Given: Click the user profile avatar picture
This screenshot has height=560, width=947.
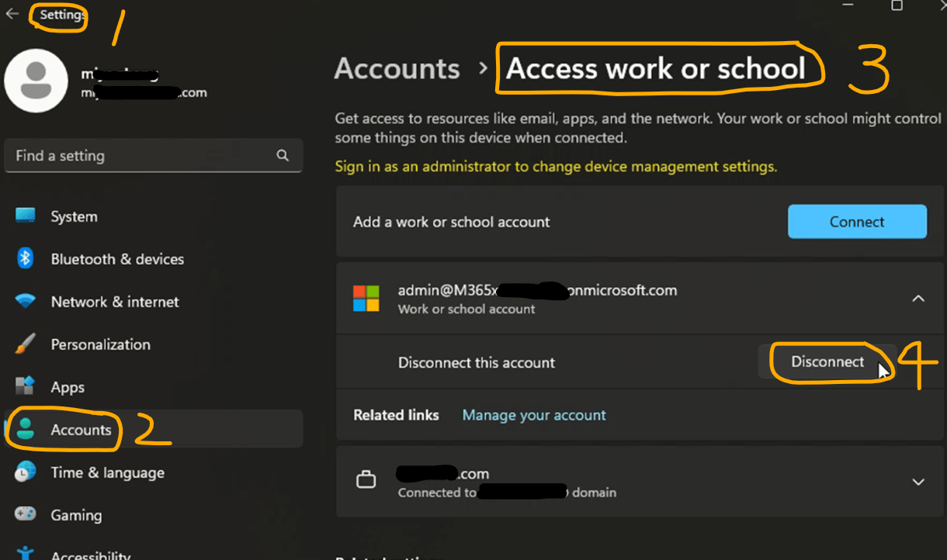Looking at the screenshot, I should point(36,81).
